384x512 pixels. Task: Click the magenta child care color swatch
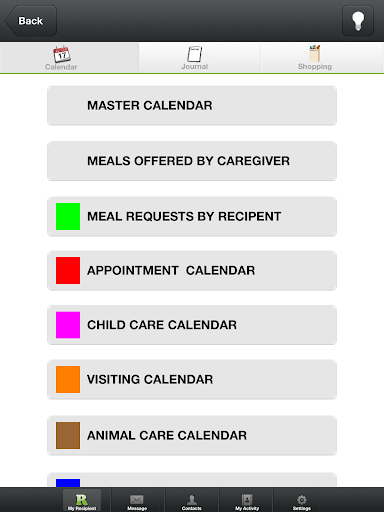[68, 325]
